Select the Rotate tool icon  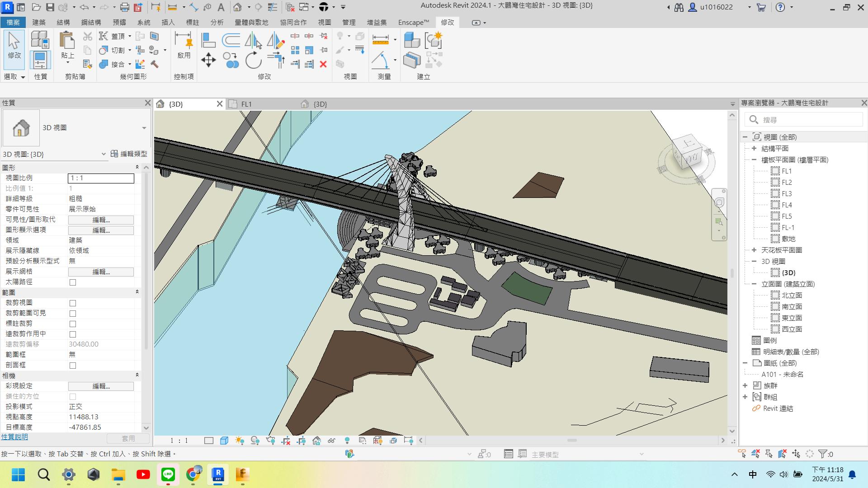click(253, 60)
